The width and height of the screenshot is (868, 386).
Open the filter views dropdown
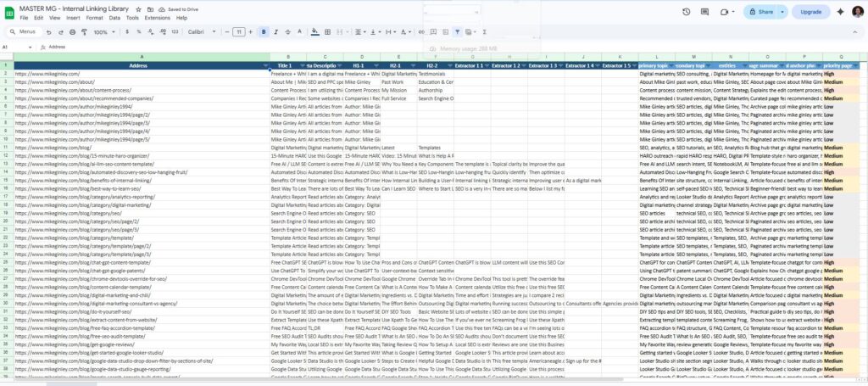click(x=471, y=32)
